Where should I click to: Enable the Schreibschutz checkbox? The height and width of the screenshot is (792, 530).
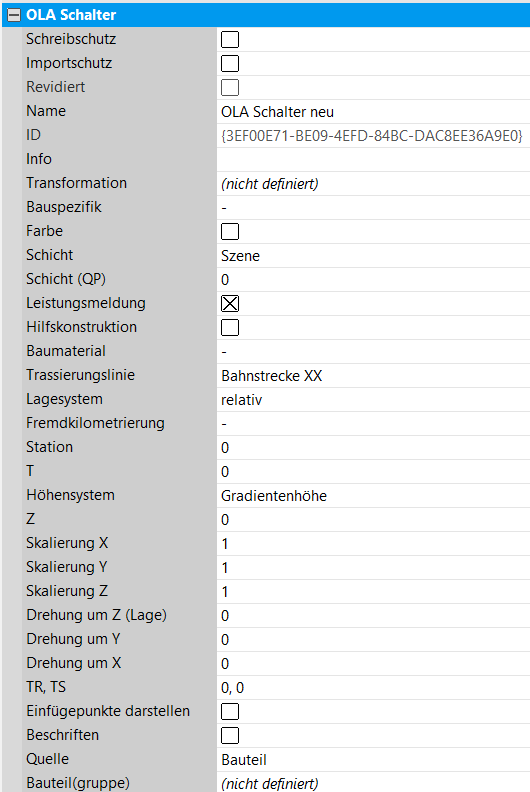coord(230,39)
